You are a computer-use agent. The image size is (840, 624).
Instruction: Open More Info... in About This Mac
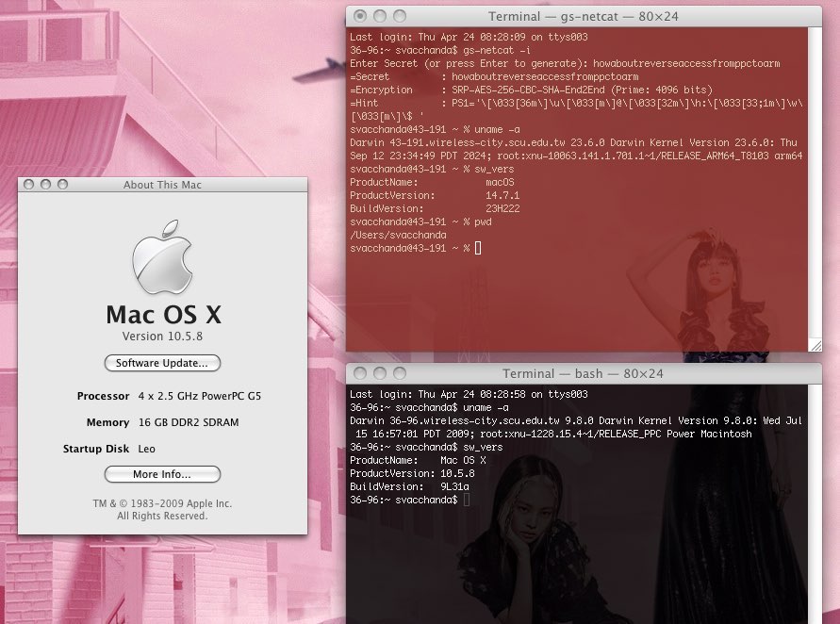162,474
